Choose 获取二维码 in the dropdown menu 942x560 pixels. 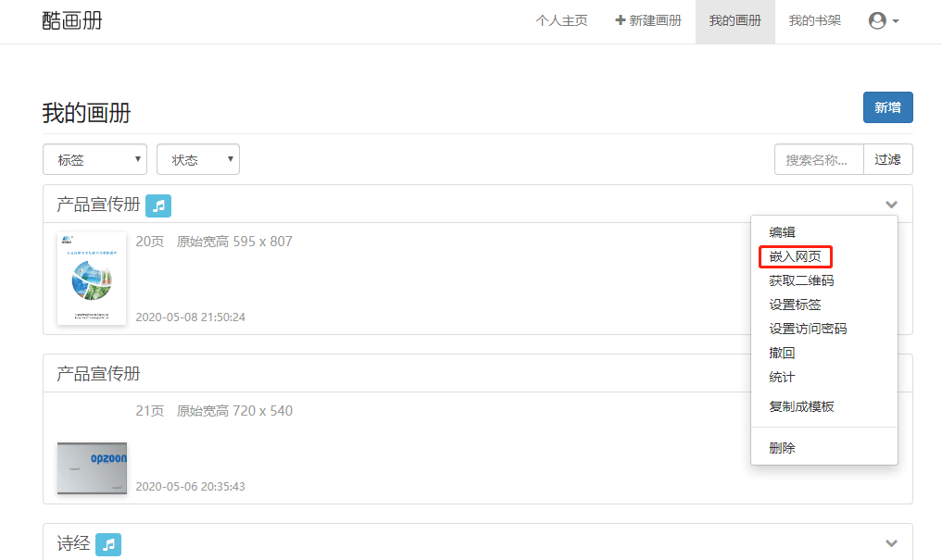click(x=801, y=280)
